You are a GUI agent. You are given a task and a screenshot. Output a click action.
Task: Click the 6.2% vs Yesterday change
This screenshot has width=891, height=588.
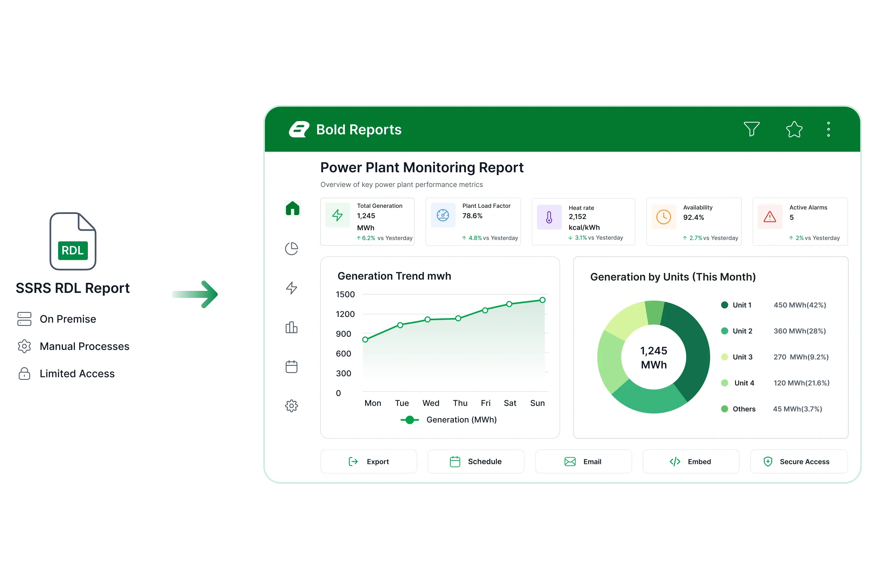[x=384, y=238]
